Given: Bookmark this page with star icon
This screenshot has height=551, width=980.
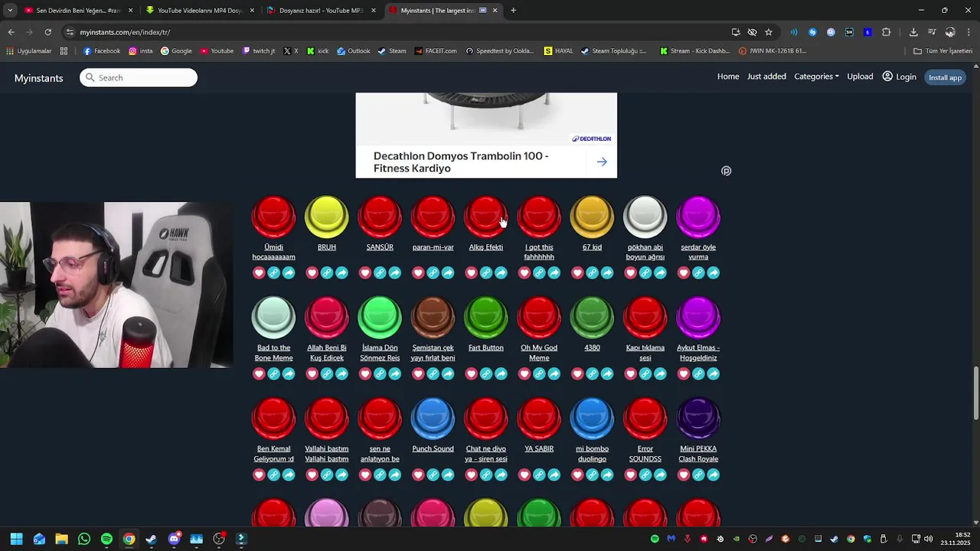Looking at the screenshot, I should point(769,32).
